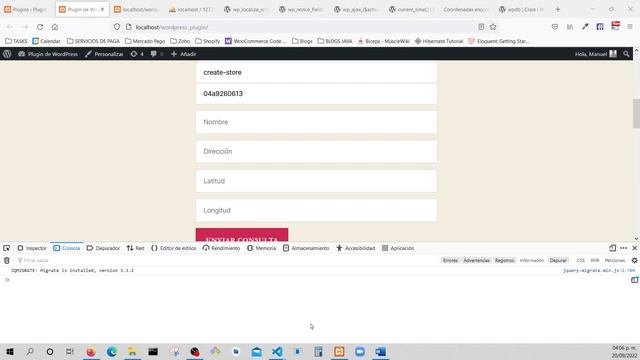Open the SERVICIOS DE PAGA bookmarks folder

[93, 41]
